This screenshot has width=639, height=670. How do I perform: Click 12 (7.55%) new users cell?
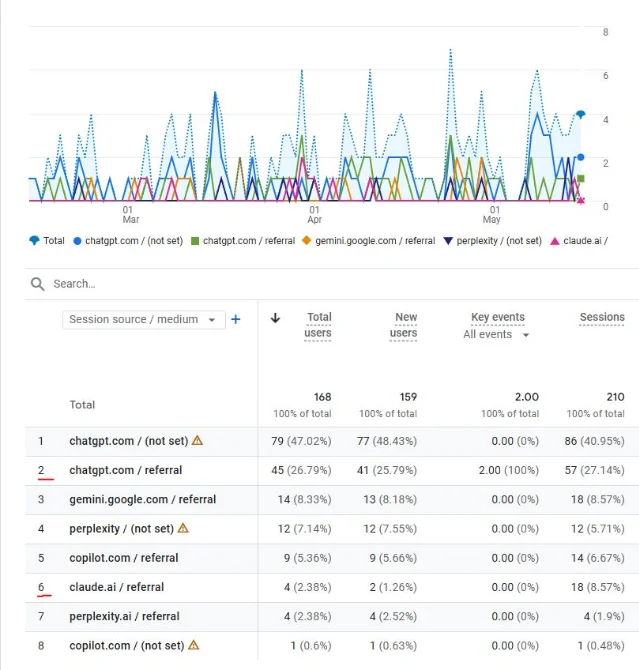coord(390,529)
